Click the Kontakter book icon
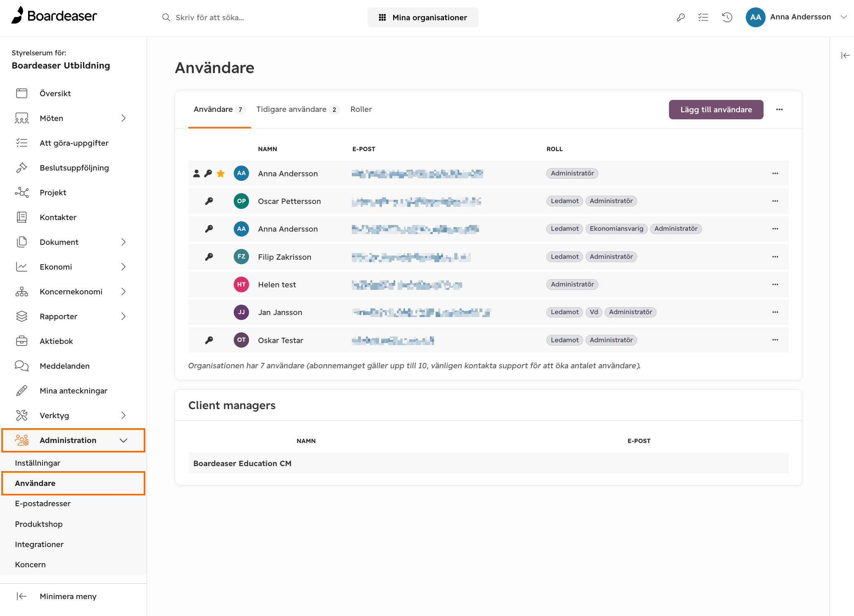This screenshot has height=616, width=854. [21, 217]
